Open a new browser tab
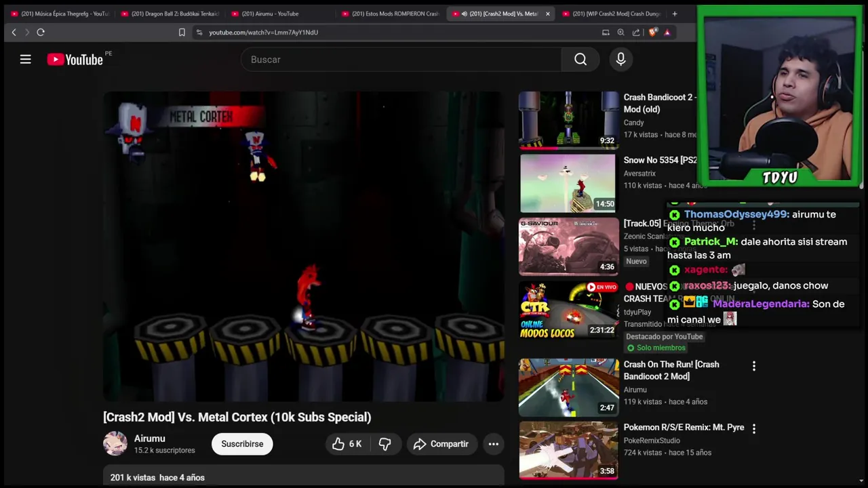The image size is (868, 488). (x=674, y=14)
